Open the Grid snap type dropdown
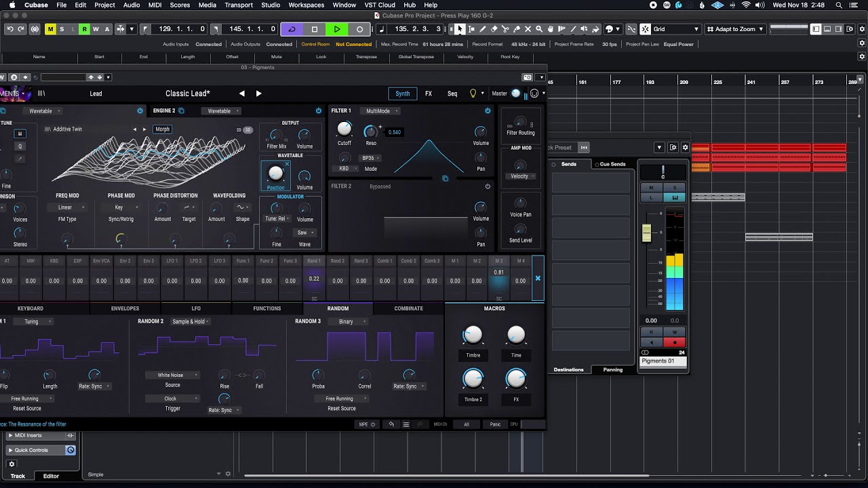This screenshot has height=488, width=868. [675, 29]
